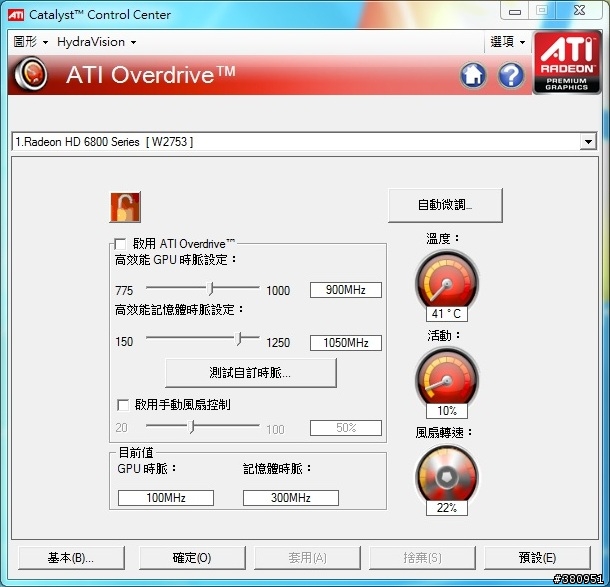
Task: Click the memory clock slider handle
Action: 239,339
